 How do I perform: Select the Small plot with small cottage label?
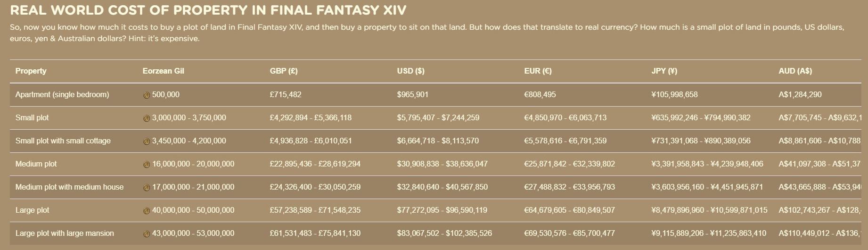point(63,141)
